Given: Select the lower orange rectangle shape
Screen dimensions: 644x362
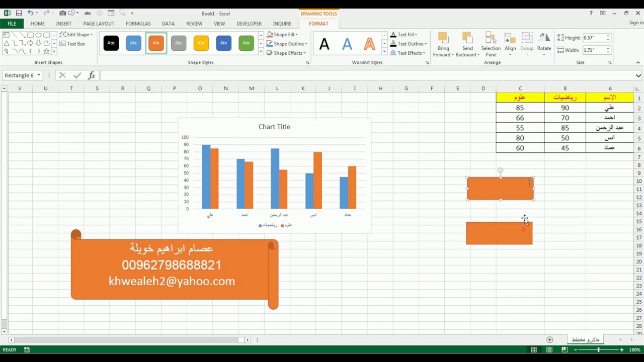Looking at the screenshot, I should (499, 233).
